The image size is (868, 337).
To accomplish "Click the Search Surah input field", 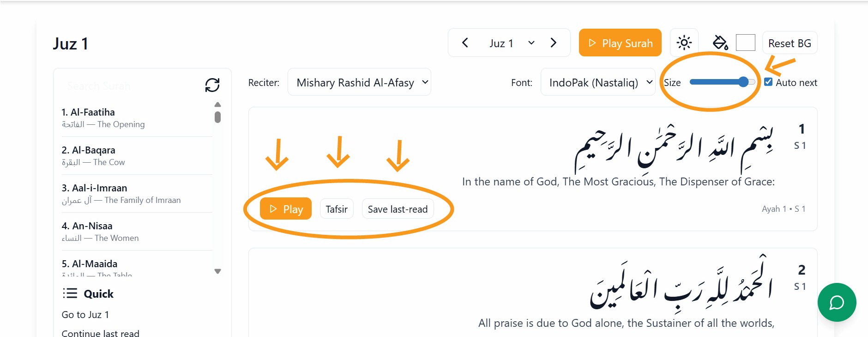I will pos(129,86).
